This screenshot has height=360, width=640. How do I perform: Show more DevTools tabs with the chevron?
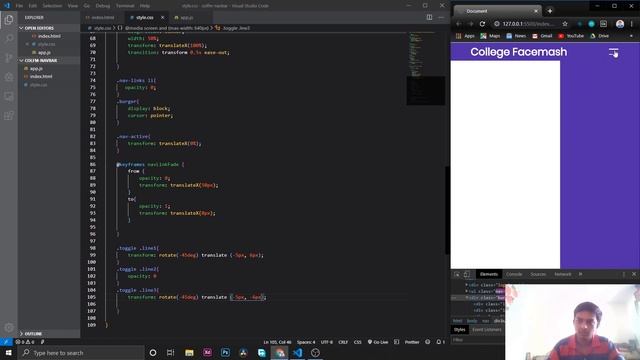click(x=580, y=274)
